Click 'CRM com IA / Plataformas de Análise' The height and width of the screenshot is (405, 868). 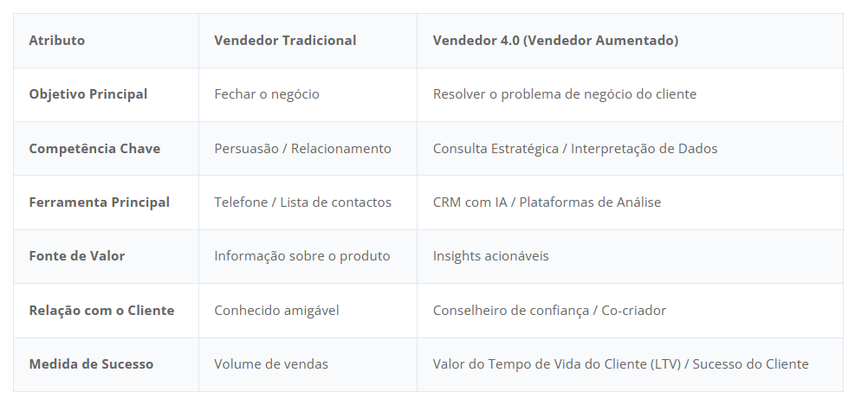pos(547,202)
